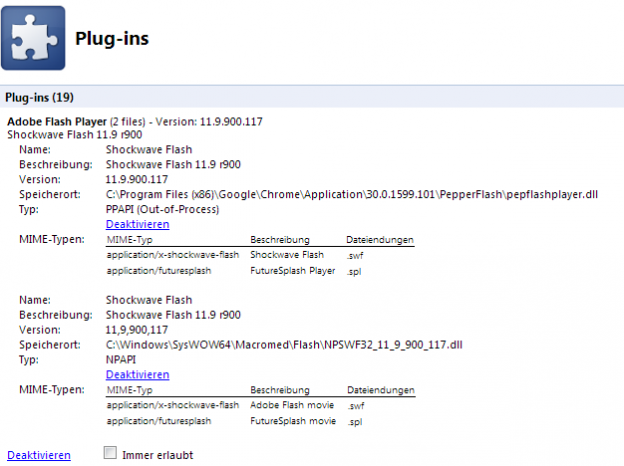Click the bottom Deaktivieren link beside Immer erlaubt
This screenshot has width=624, height=466.
pyautogui.click(x=39, y=455)
